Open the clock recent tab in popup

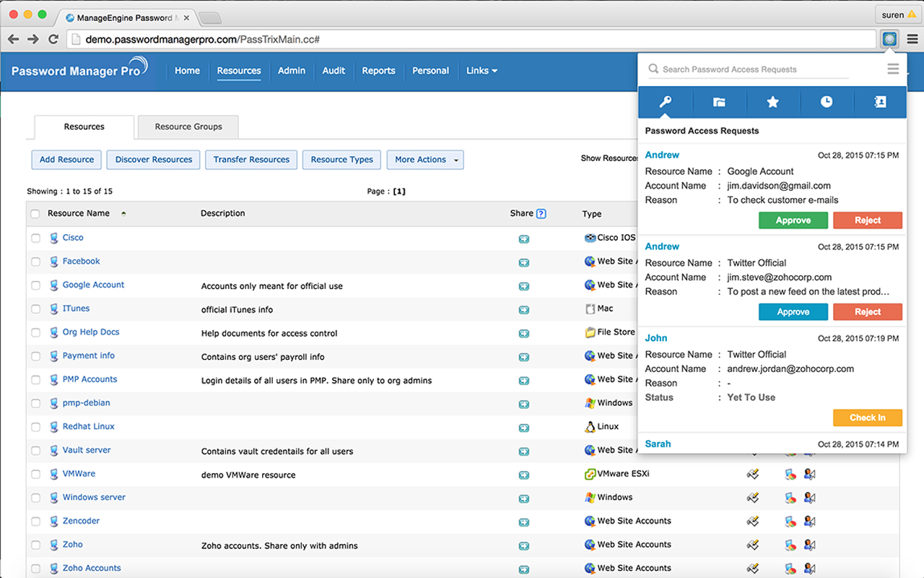826,102
